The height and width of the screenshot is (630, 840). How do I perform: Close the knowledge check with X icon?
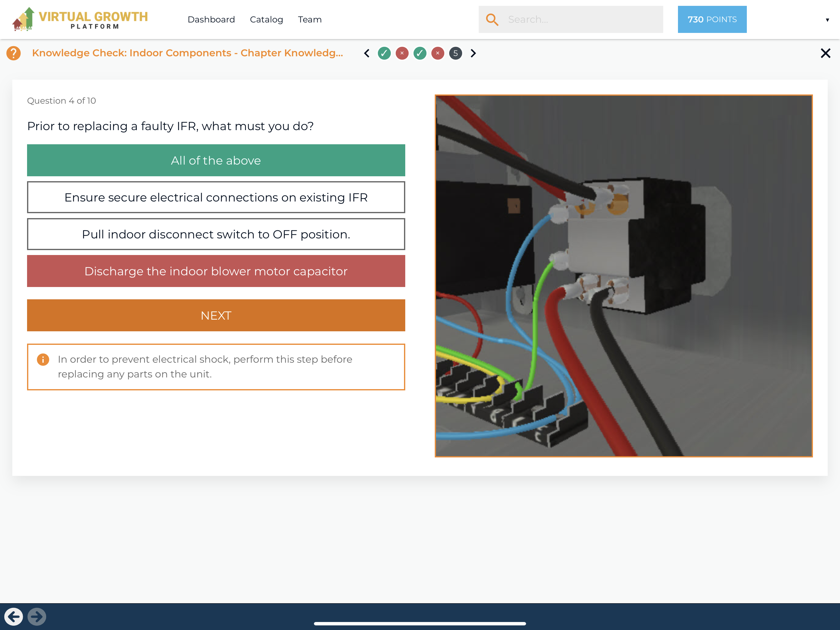point(825,53)
